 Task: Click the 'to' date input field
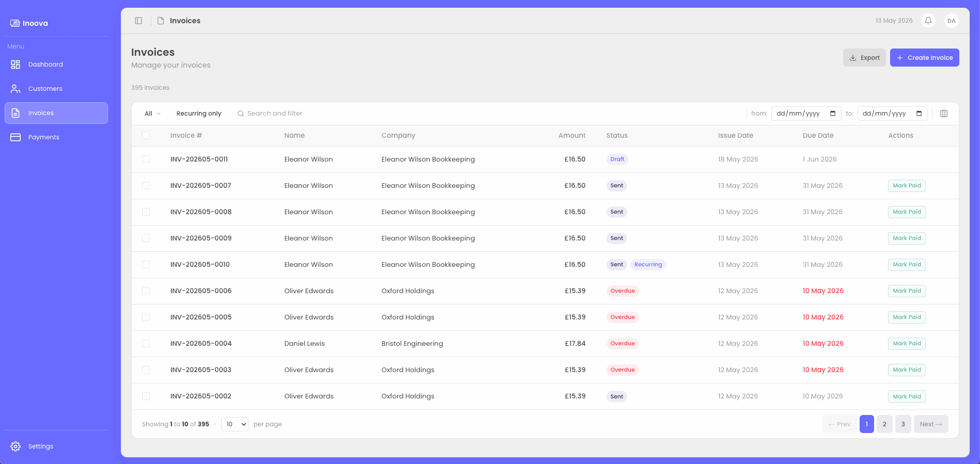[893, 114]
